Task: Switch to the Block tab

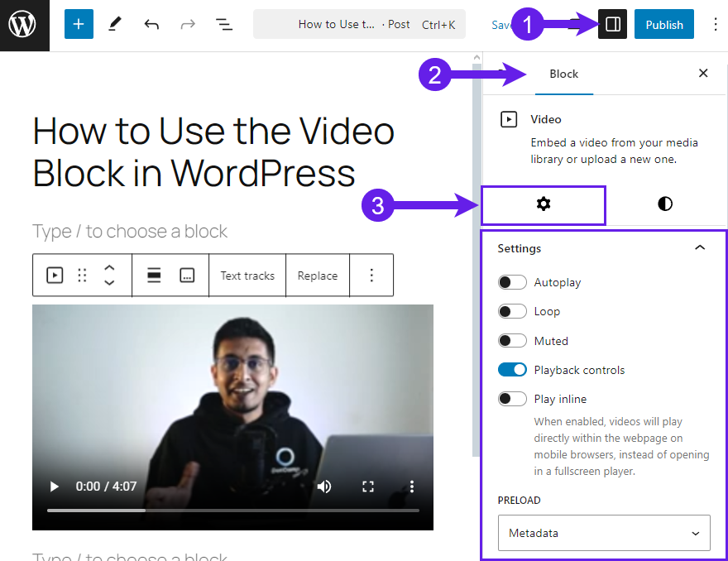Action: (x=563, y=74)
